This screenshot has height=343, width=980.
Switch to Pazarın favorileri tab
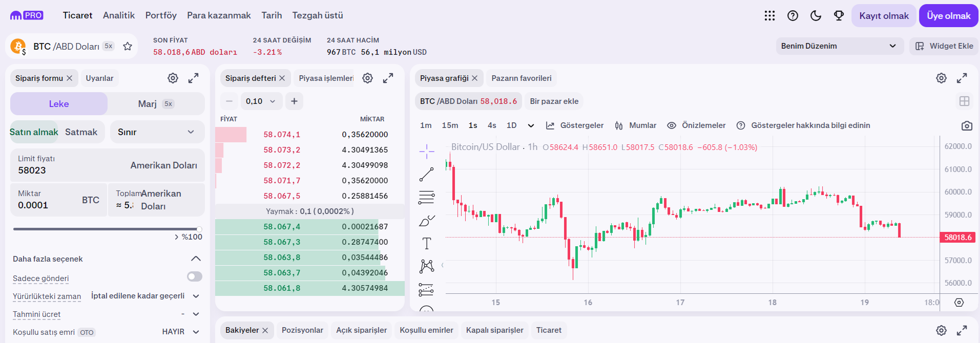522,78
